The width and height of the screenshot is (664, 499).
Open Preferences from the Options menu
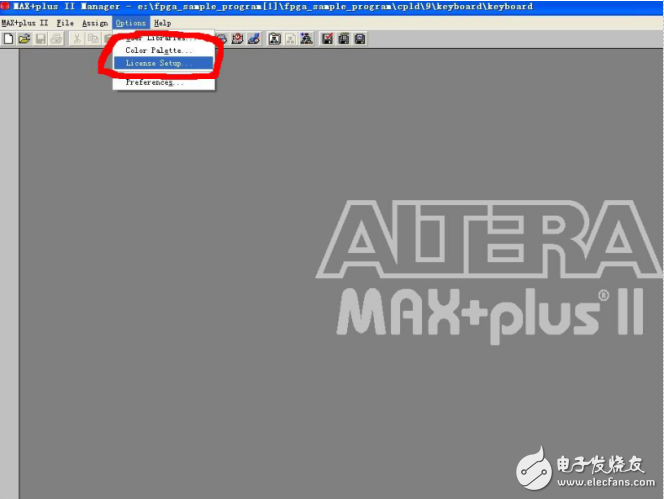(x=155, y=83)
